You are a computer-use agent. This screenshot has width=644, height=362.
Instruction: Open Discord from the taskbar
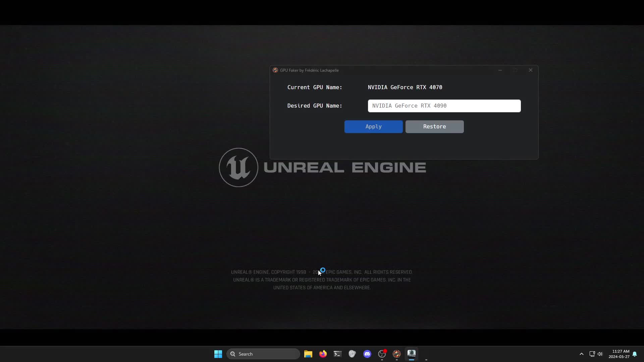(x=367, y=354)
